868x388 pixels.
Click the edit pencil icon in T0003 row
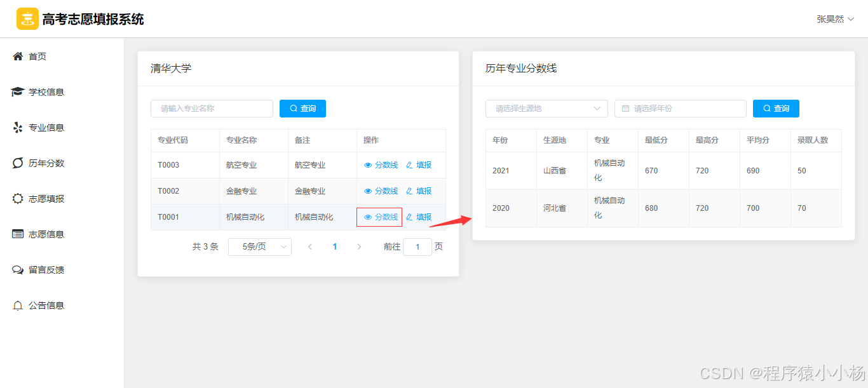pyautogui.click(x=409, y=165)
